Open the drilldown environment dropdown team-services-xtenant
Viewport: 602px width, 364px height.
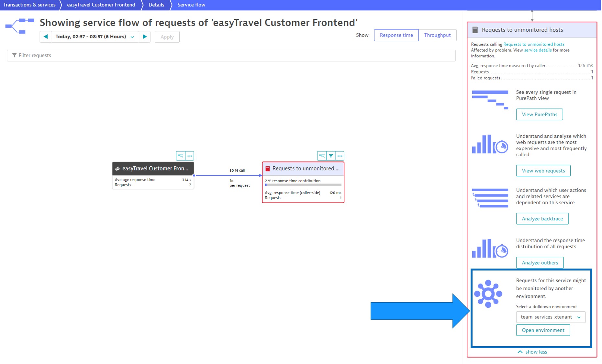[551, 317]
